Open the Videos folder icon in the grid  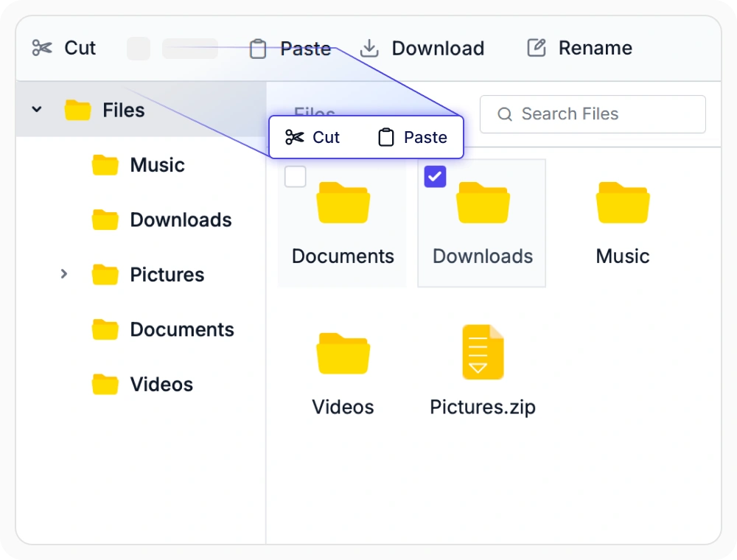click(x=343, y=353)
